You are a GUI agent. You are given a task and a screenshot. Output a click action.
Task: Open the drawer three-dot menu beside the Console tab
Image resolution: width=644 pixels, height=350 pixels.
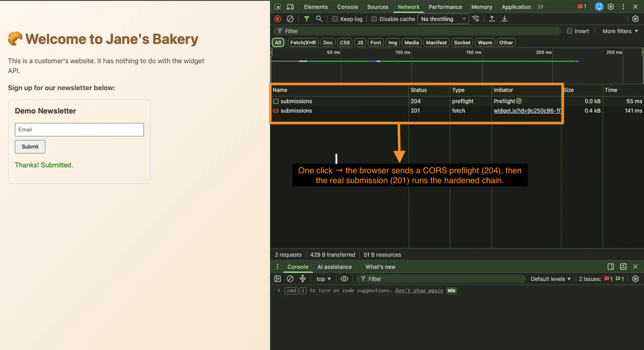(x=277, y=267)
